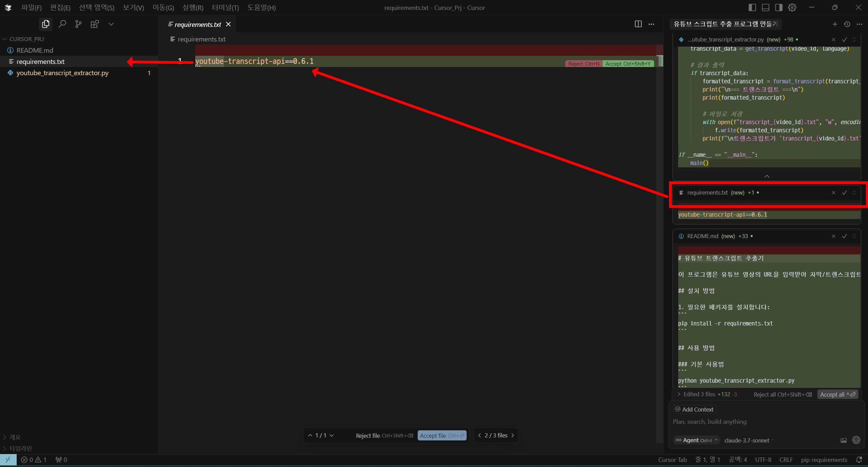The image size is (868, 467).
Task: Click the Accept all button
Action: (837, 394)
